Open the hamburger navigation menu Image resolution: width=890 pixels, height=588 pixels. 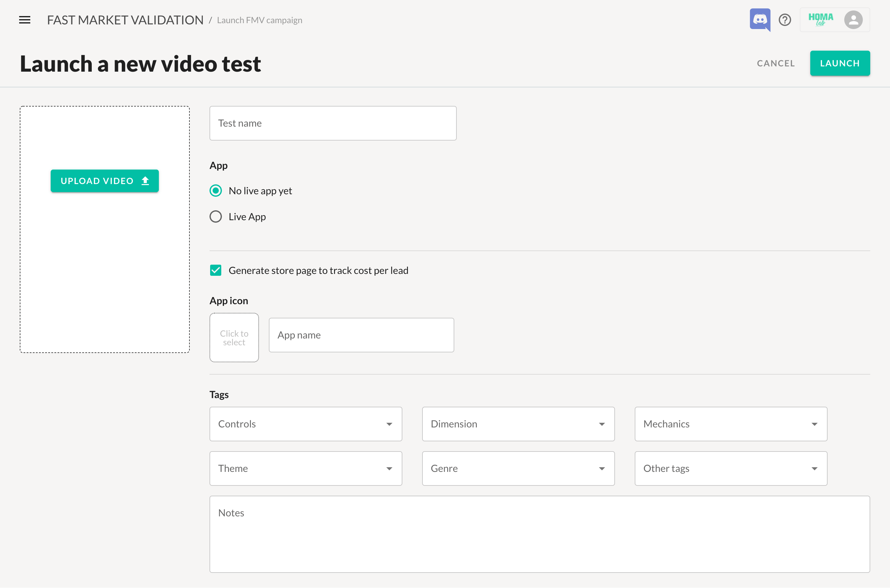pos(25,20)
